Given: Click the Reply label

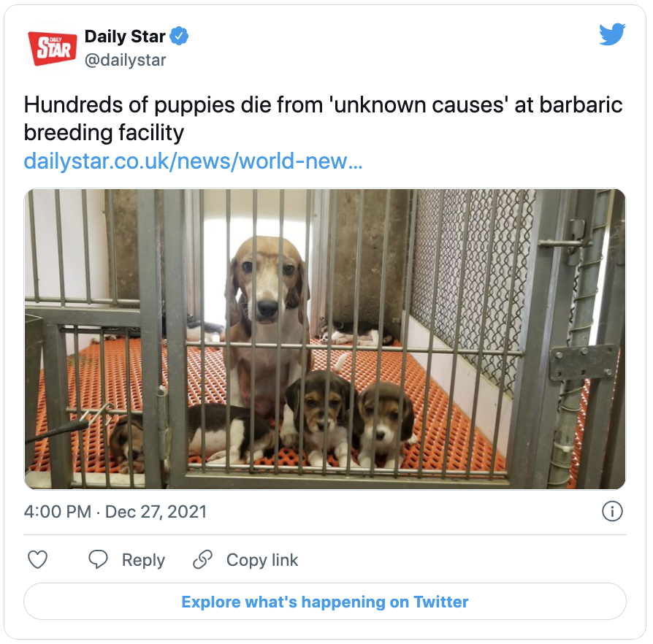Looking at the screenshot, I should (143, 560).
